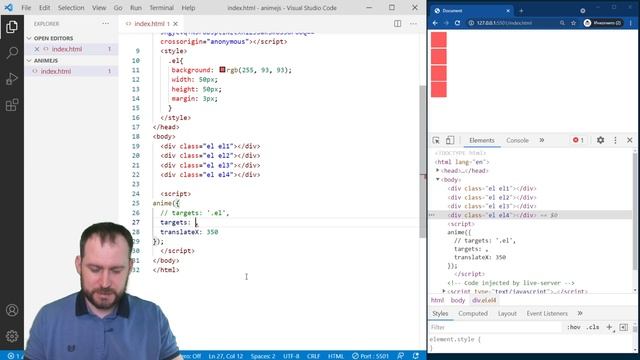The image size is (640, 360).
Task: Collapse the body element in DevTools
Action: tap(438, 179)
